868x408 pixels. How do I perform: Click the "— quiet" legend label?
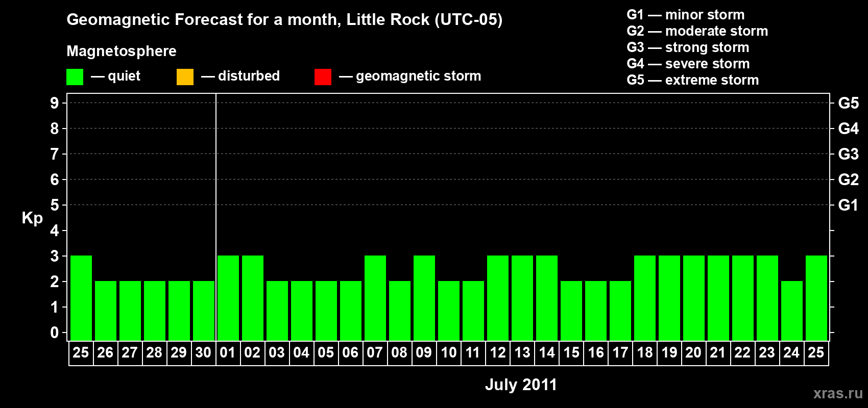[x=115, y=76]
